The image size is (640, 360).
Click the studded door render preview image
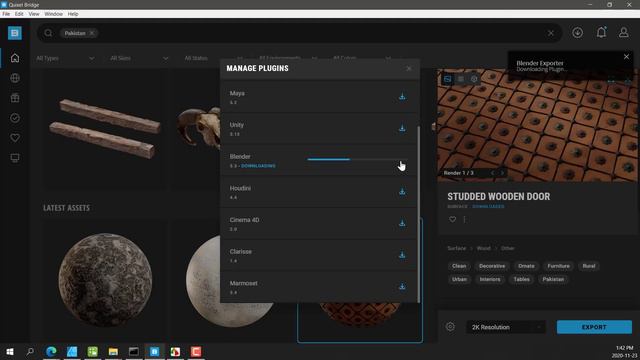click(537, 125)
